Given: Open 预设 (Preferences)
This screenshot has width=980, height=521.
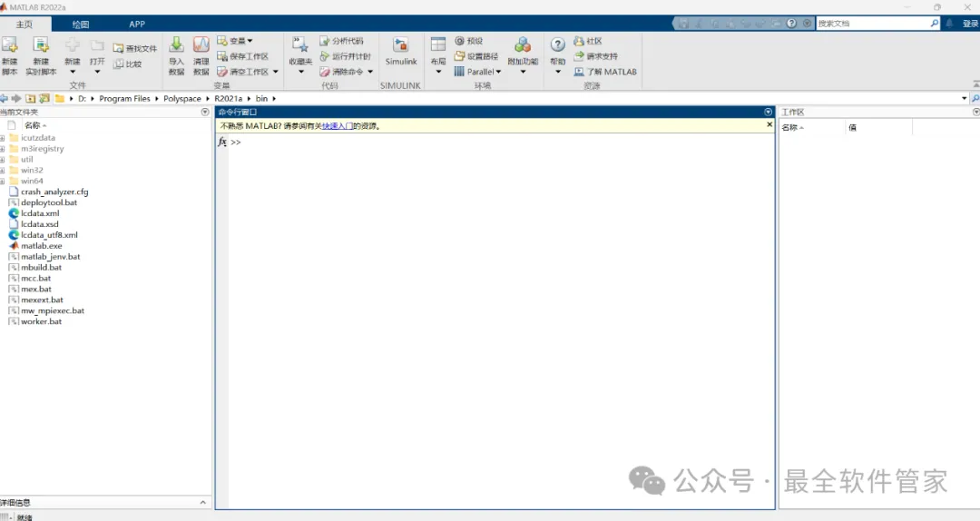Looking at the screenshot, I should tap(469, 41).
